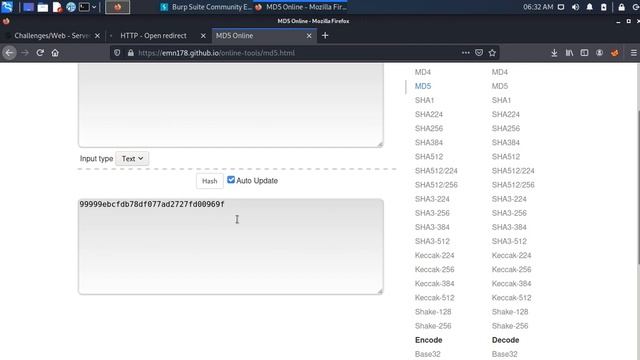Image resolution: width=640 pixels, height=360 pixels.
Task: Open the Firefox account icon
Action: (600, 53)
